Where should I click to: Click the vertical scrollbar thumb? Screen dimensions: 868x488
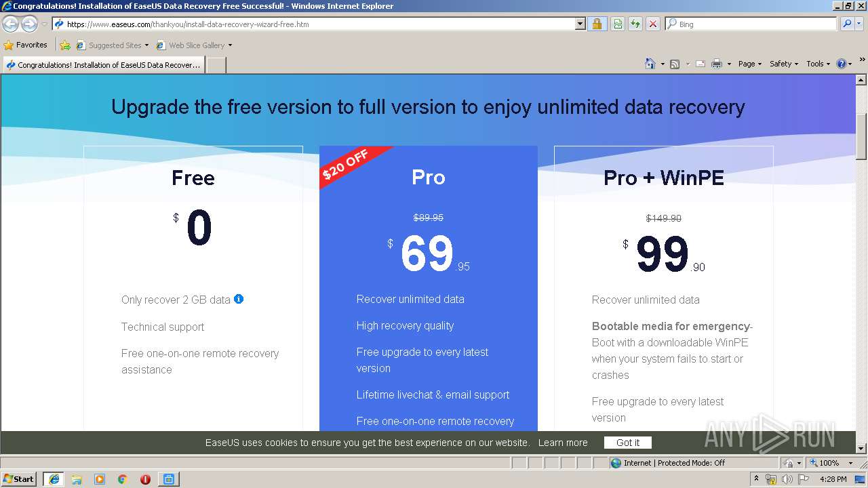pyautogui.click(x=861, y=137)
